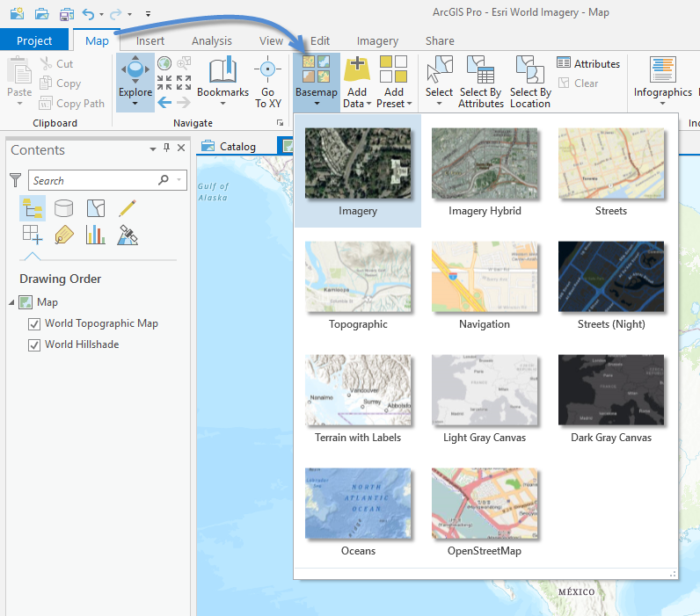Screen dimensions: 700x616
Task: Toggle World Hillshade layer visibility
Action: (34, 344)
